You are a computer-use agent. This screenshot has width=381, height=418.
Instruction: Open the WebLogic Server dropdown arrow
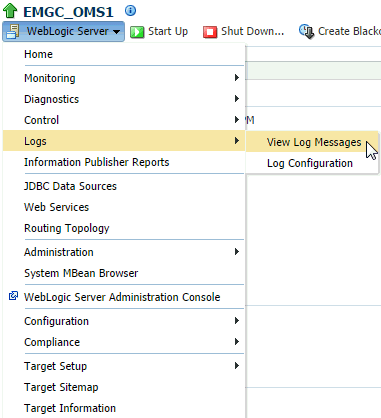coord(116,32)
